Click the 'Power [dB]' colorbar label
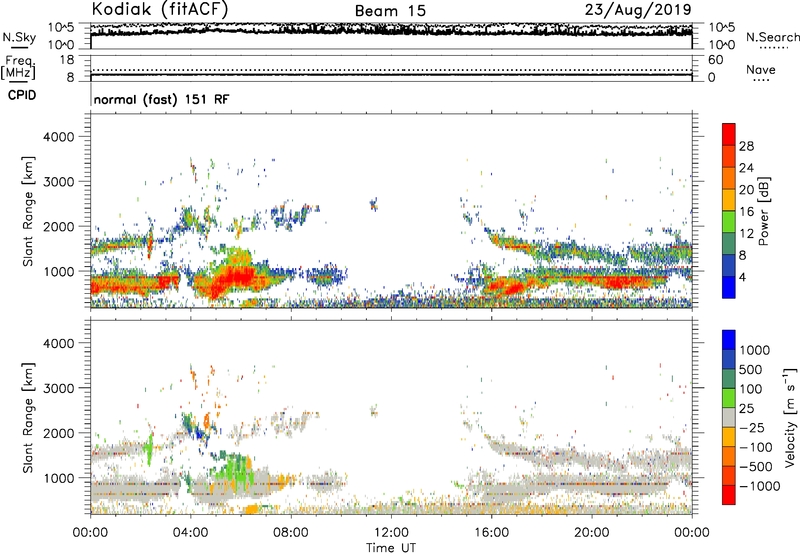800x554 pixels. coord(764,211)
